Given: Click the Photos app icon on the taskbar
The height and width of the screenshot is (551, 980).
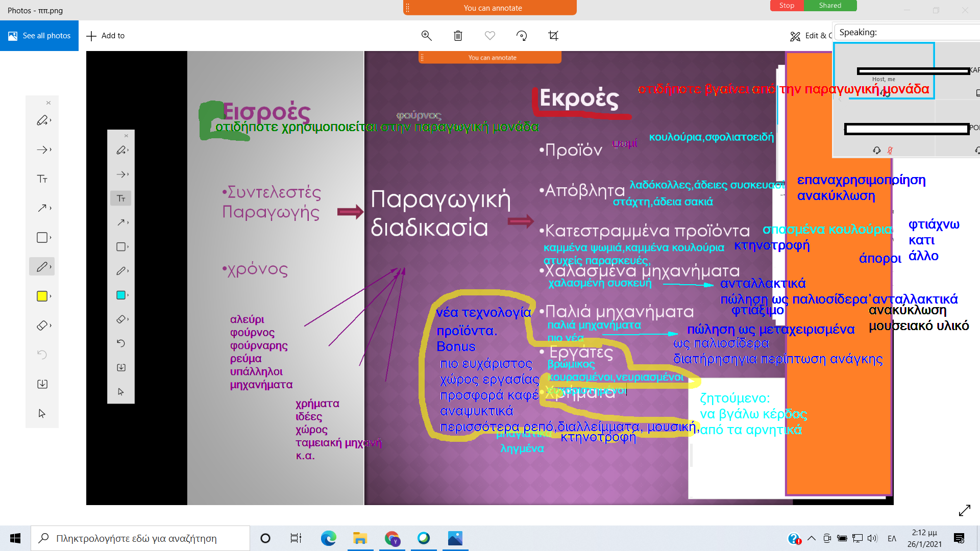Looking at the screenshot, I should 455,538.
